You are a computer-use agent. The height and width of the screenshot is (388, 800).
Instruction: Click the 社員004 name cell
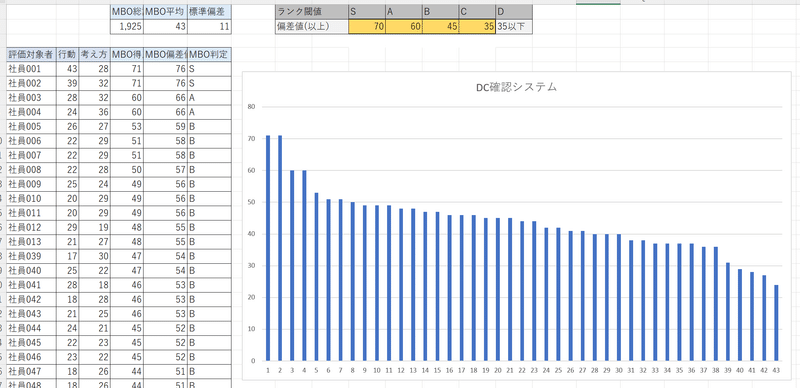31,112
